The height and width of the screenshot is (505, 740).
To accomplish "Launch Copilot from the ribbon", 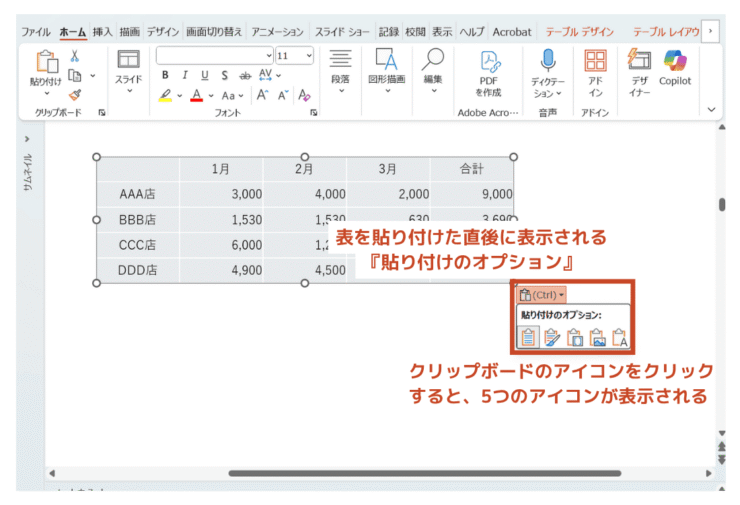I will click(675, 68).
